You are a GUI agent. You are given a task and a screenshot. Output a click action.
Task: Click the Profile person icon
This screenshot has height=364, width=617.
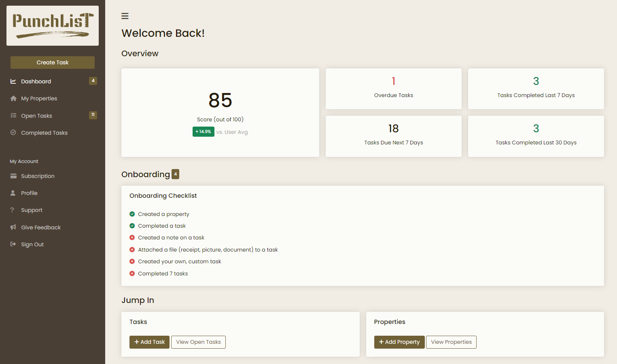(13, 193)
